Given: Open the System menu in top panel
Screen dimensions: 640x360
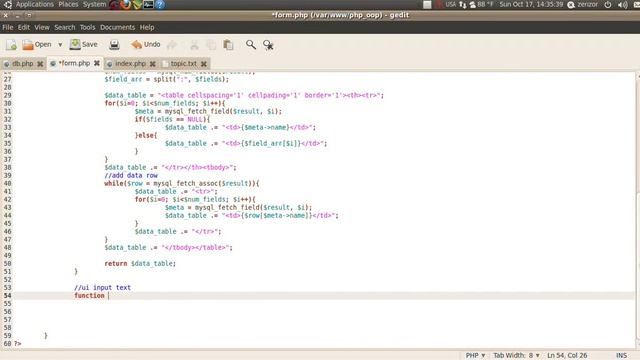Looking at the screenshot, I should (94, 4).
